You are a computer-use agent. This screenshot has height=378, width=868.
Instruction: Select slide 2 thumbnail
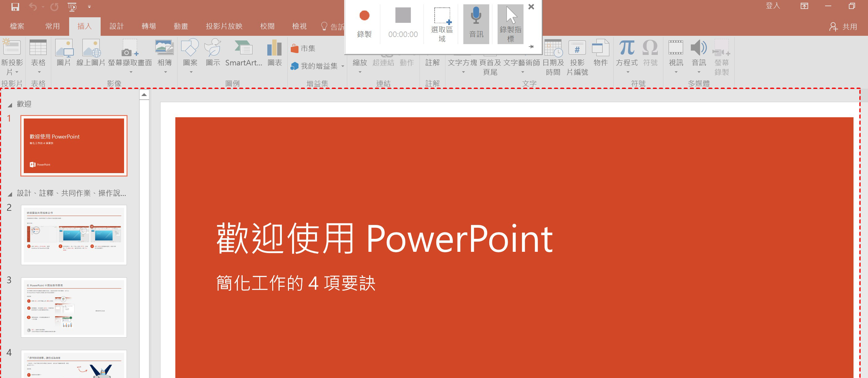(x=74, y=235)
